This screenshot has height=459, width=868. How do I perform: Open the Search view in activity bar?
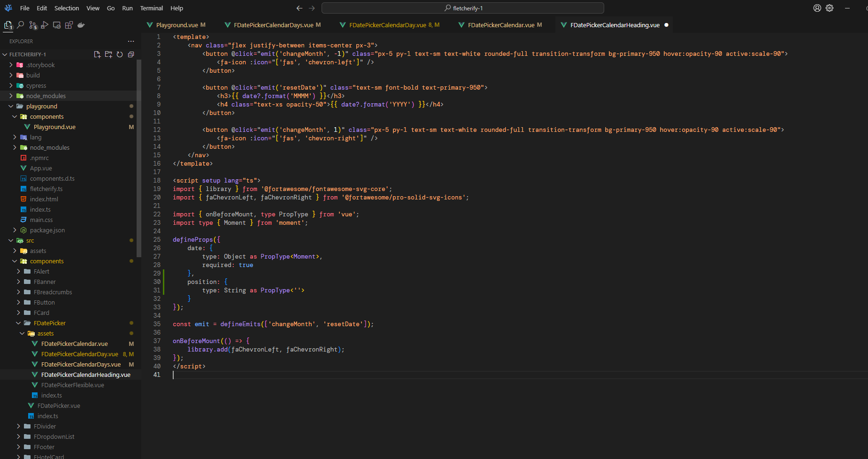tap(21, 25)
